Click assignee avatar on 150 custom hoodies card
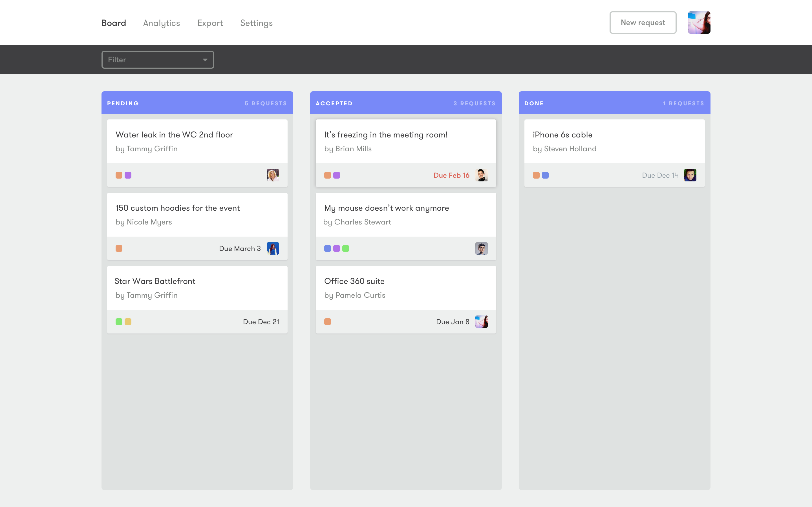Screen dimensions: 812x507 pyautogui.click(x=272, y=248)
